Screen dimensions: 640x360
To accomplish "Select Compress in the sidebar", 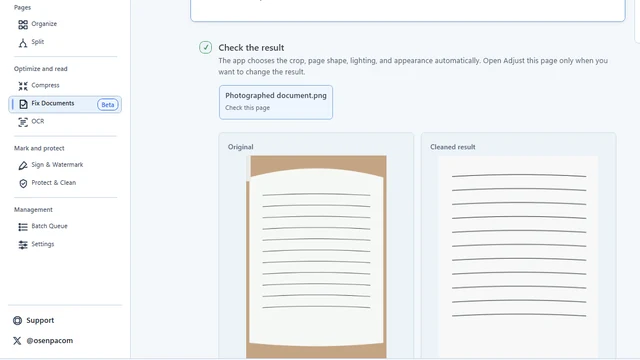I will 45,85.
